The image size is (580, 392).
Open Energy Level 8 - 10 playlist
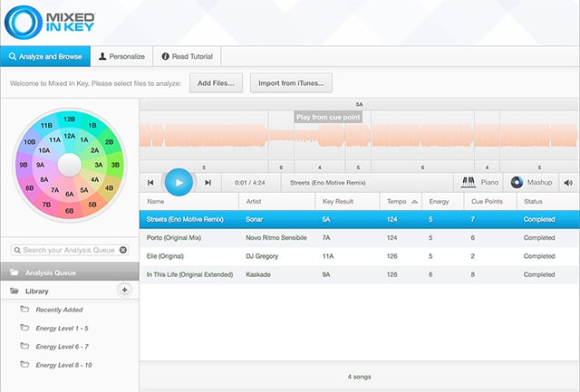(63, 365)
